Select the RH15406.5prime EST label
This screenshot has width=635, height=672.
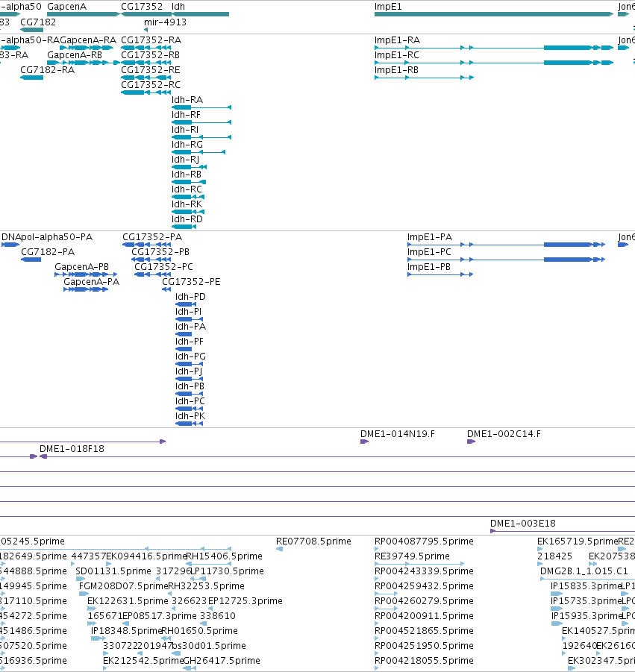point(225,556)
